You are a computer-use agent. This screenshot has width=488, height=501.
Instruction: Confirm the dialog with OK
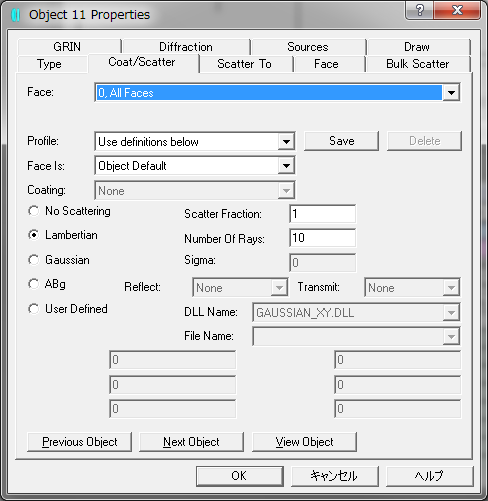pyautogui.click(x=240, y=476)
